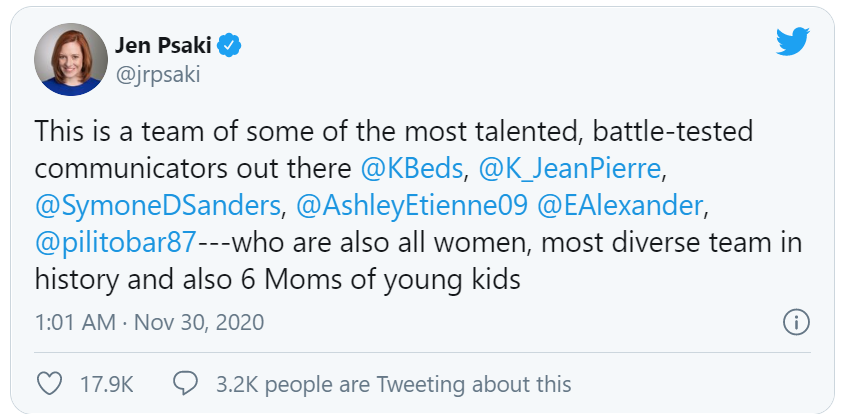Image resolution: width=842 pixels, height=419 pixels.
Task: Like the tweet with heart icon
Action: (x=47, y=383)
